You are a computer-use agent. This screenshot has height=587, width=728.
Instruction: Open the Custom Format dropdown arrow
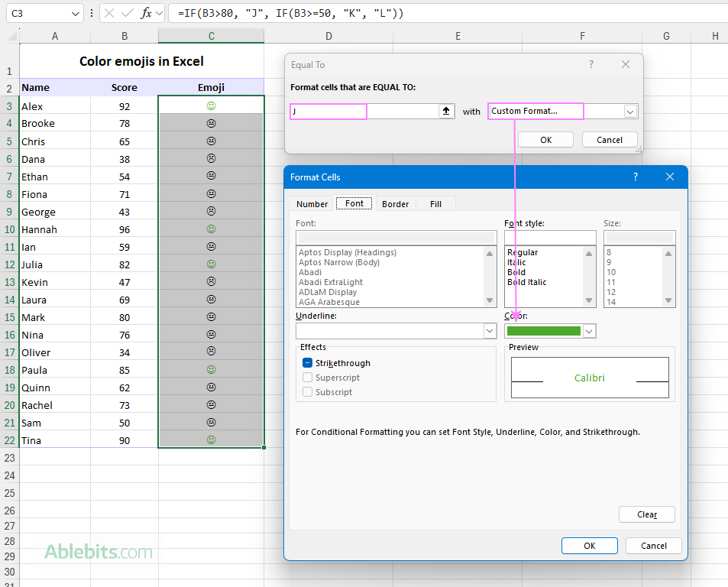tap(630, 112)
